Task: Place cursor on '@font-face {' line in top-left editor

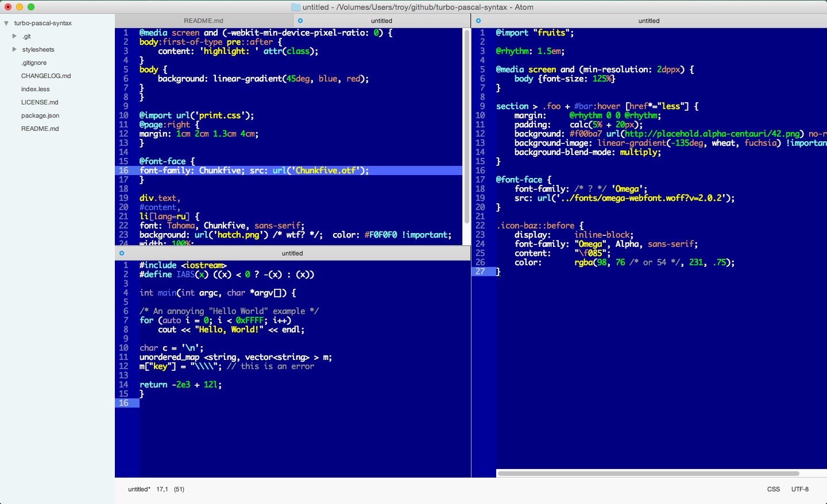Action: point(167,161)
